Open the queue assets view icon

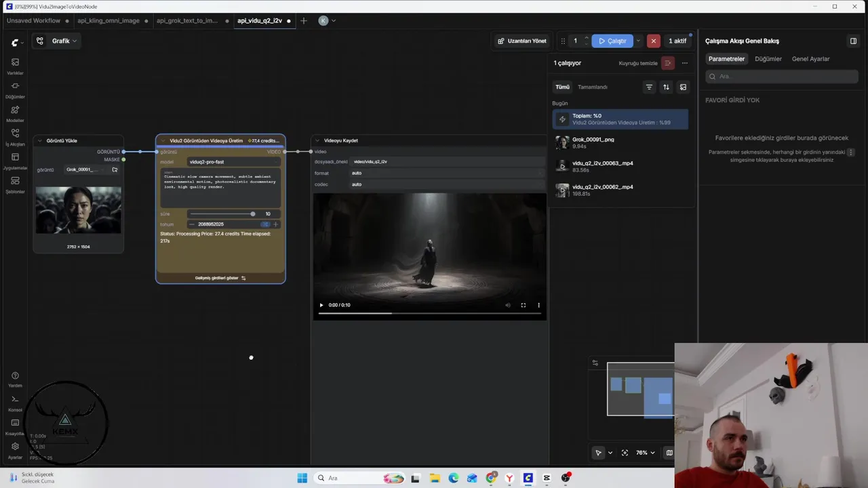tap(683, 87)
